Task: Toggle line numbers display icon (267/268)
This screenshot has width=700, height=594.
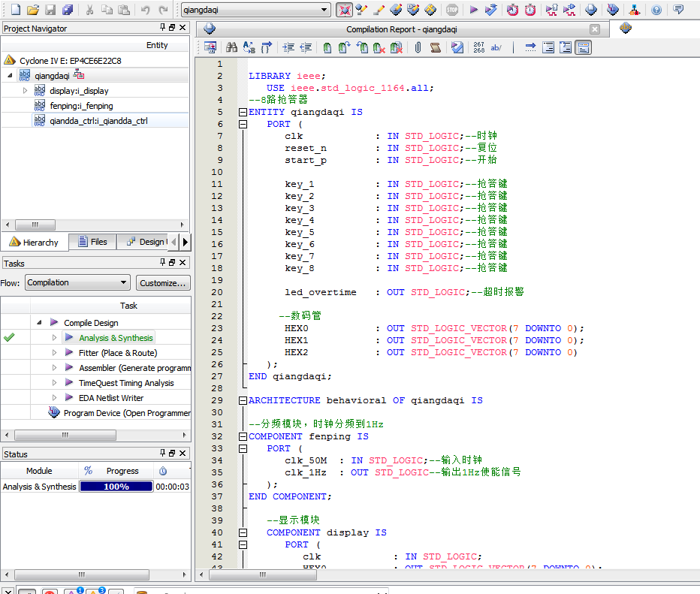Action: click(x=478, y=47)
